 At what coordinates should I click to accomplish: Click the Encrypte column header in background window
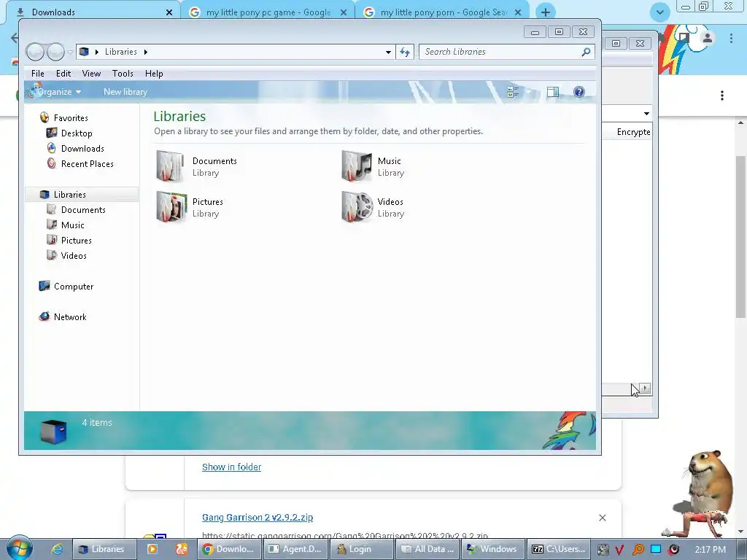pos(633,132)
